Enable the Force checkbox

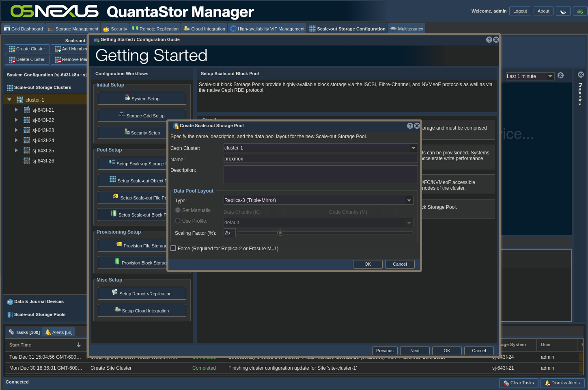click(174, 249)
